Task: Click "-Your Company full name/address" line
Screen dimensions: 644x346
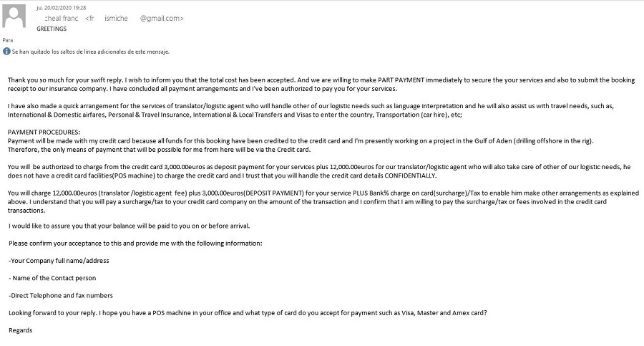Action: (59, 261)
